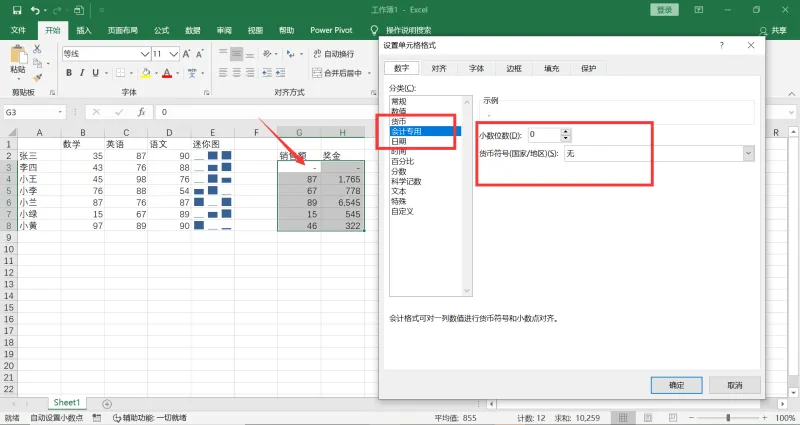Screen dimensions: 800x425
Task: Click the 登录 sign-in button
Action: [x=664, y=10]
